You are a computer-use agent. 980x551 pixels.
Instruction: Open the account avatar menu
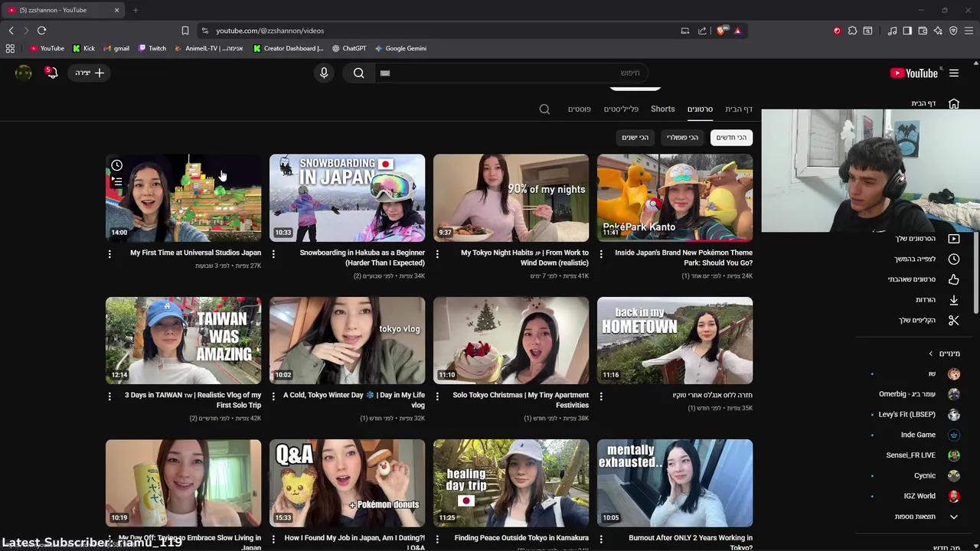(x=24, y=73)
